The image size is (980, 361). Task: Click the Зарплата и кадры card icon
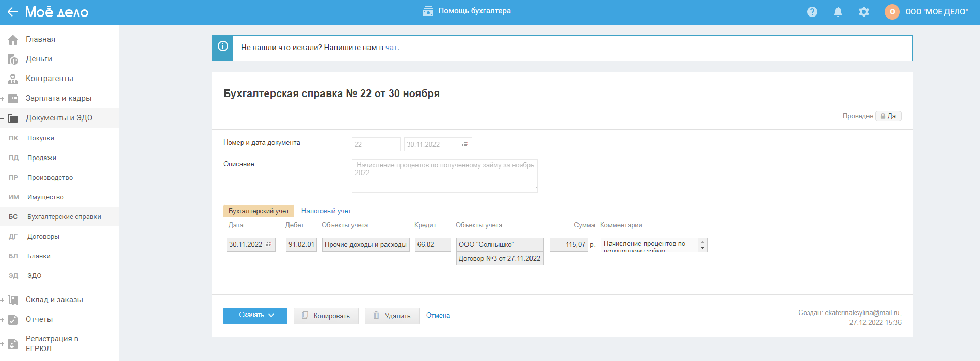[x=13, y=98]
